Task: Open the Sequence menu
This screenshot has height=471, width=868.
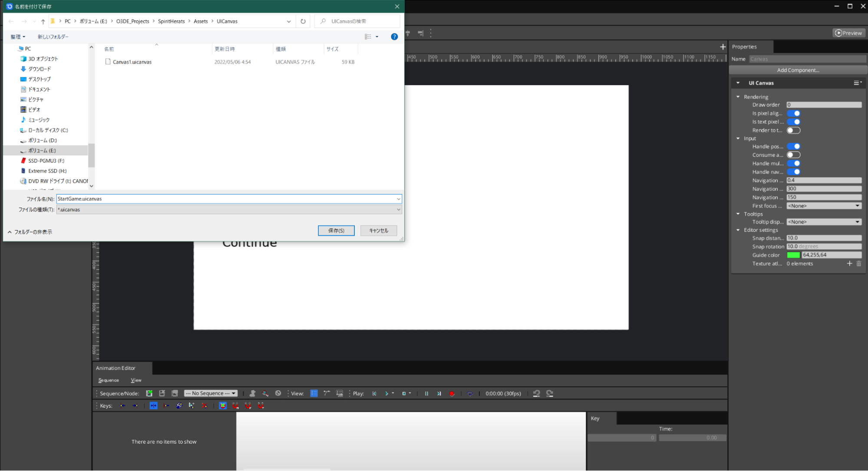Action: click(109, 380)
